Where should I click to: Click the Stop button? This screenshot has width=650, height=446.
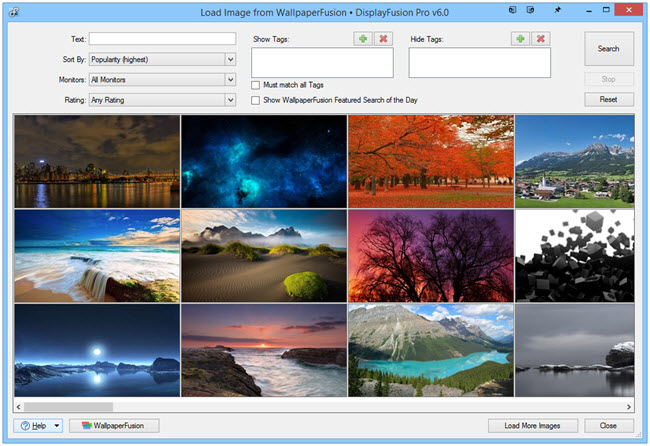tap(609, 79)
